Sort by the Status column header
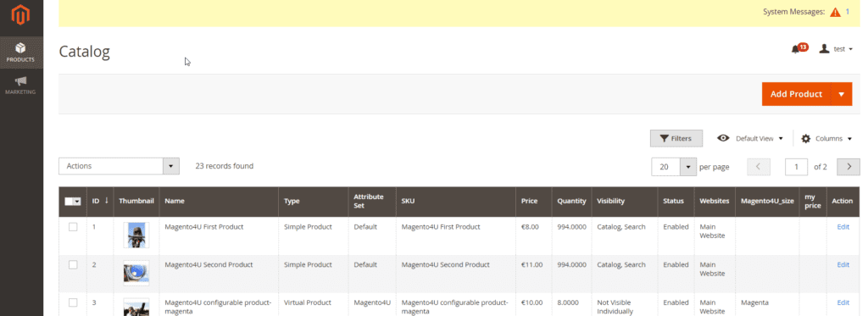Screen dimensions: 868x316 click(676, 202)
